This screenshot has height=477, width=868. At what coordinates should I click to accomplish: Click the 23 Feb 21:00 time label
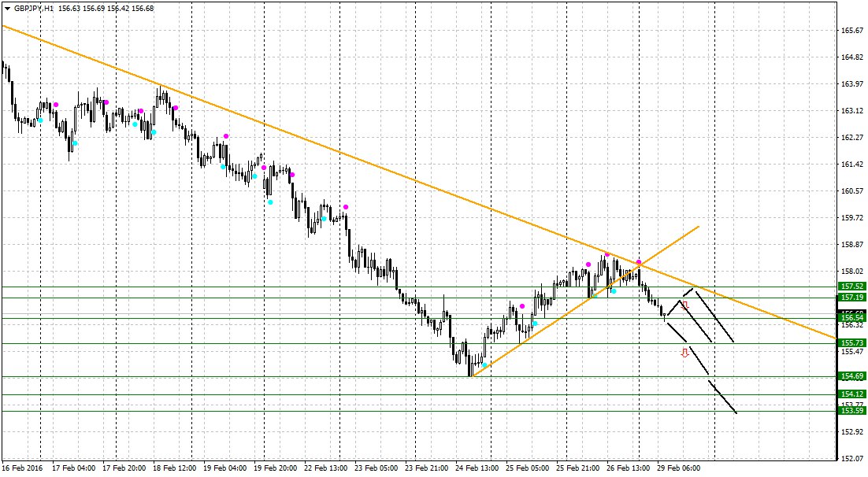click(426, 468)
